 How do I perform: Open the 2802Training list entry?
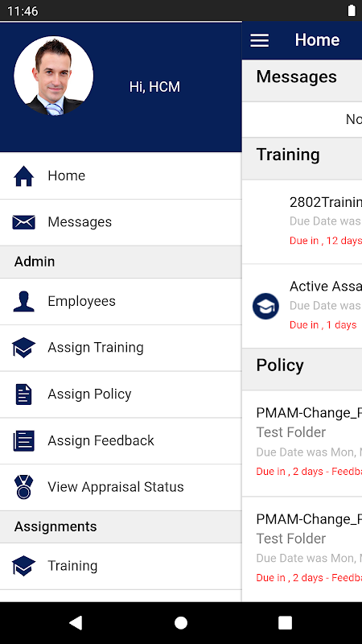302,222
